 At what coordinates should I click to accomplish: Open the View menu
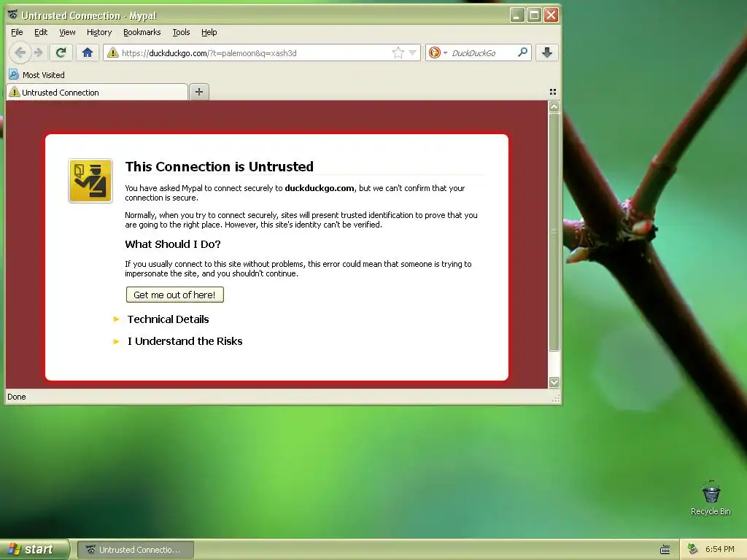tap(67, 32)
